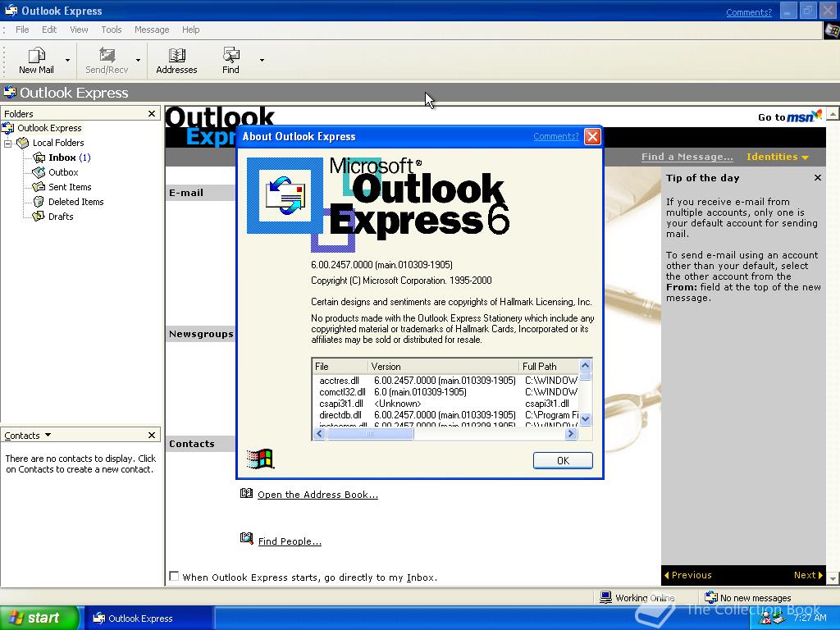Image resolution: width=840 pixels, height=630 pixels.
Task: Click the 7:27 AM system tray clock
Action: [810, 618]
